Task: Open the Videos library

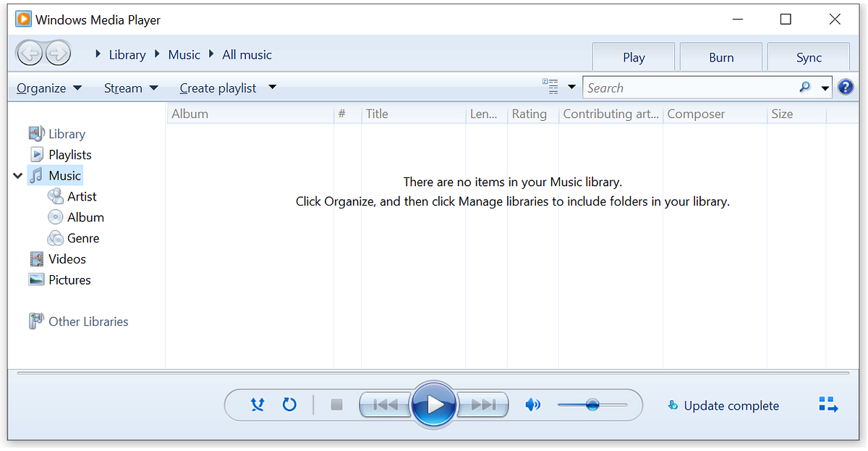Action: (67, 258)
